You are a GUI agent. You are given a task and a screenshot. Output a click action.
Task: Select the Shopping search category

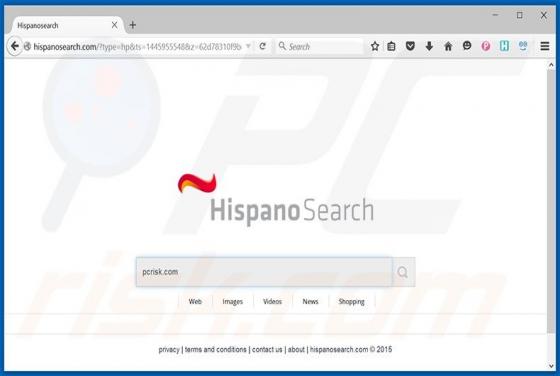351,302
